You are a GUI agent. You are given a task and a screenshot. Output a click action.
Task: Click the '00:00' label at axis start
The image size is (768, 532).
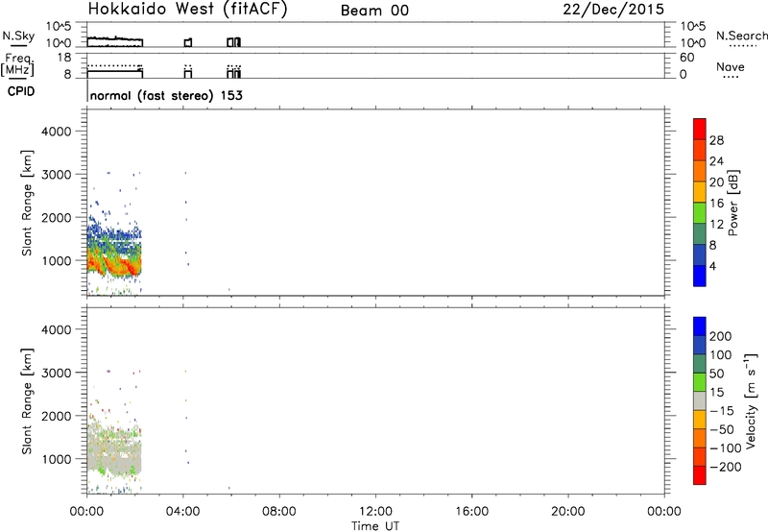[86, 512]
